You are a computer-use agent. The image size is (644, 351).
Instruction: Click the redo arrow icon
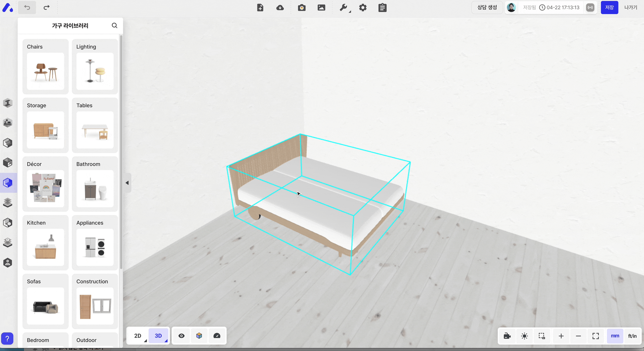[x=46, y=8]
